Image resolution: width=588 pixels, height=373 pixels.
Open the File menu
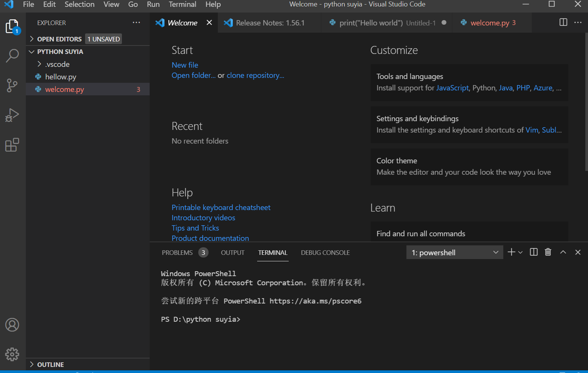pos(28,4)
